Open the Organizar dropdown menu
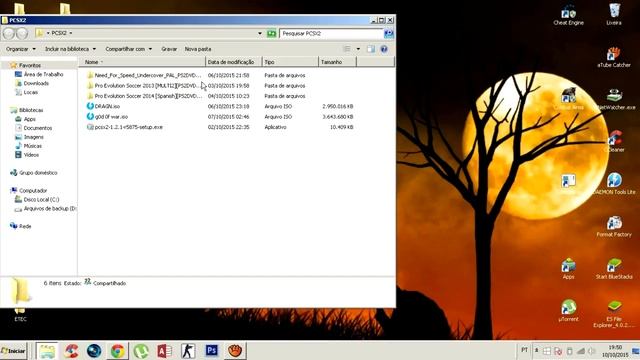 (x=21, y=49)
